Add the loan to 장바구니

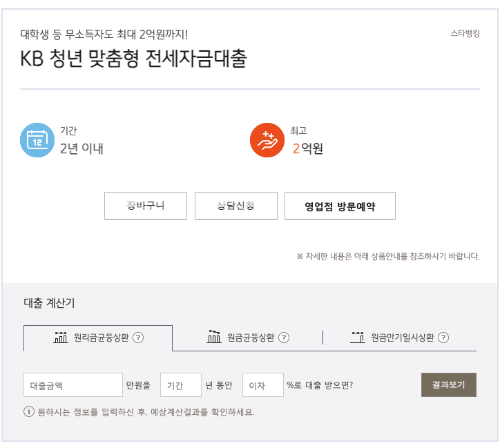[146, 206]
